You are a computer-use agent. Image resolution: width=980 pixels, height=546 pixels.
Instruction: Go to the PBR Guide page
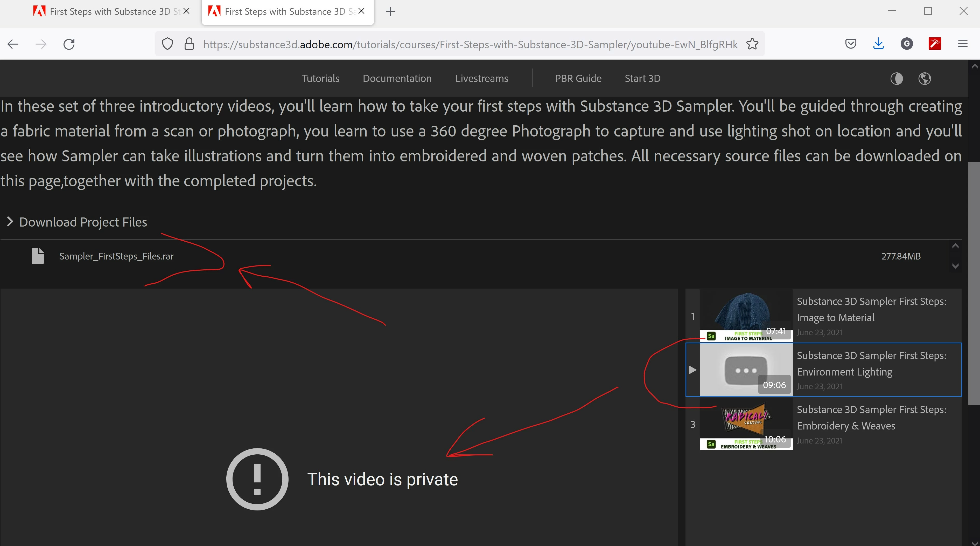coord(578,78)
